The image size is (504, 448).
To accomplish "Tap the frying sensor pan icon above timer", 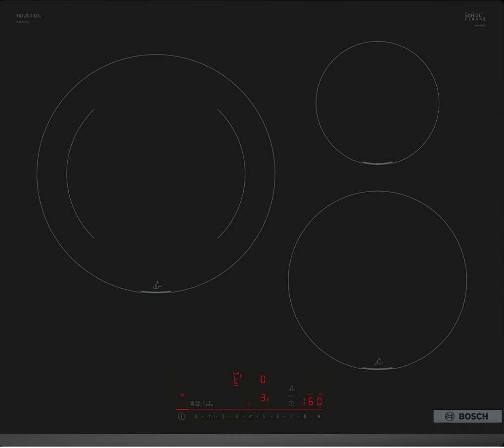I will coord(291,389).
